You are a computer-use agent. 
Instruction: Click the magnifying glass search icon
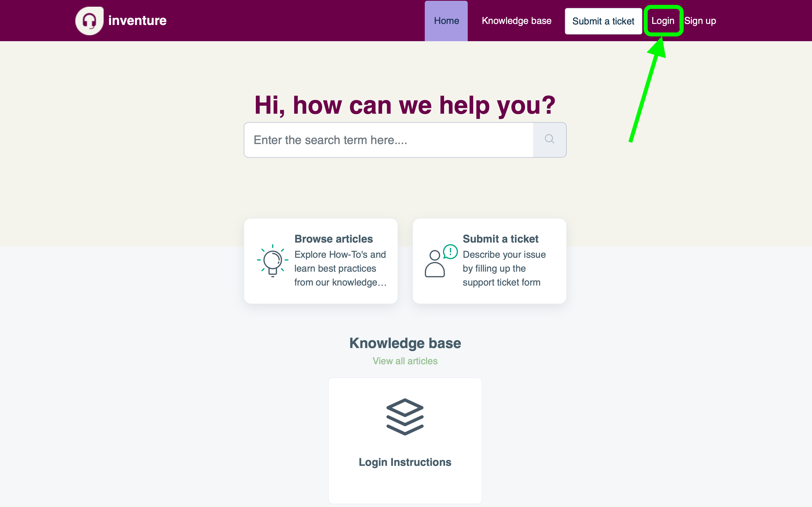point(549,139)
